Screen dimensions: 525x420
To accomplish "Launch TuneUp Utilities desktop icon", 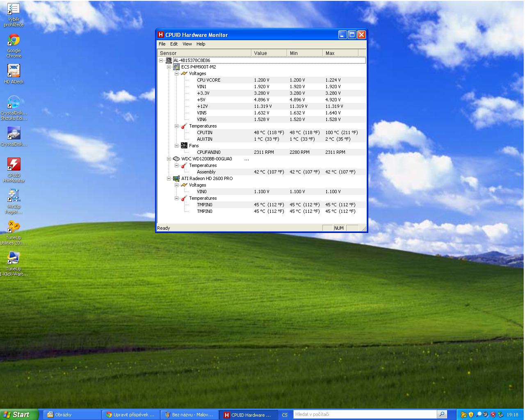I will [x=14, y=227].
